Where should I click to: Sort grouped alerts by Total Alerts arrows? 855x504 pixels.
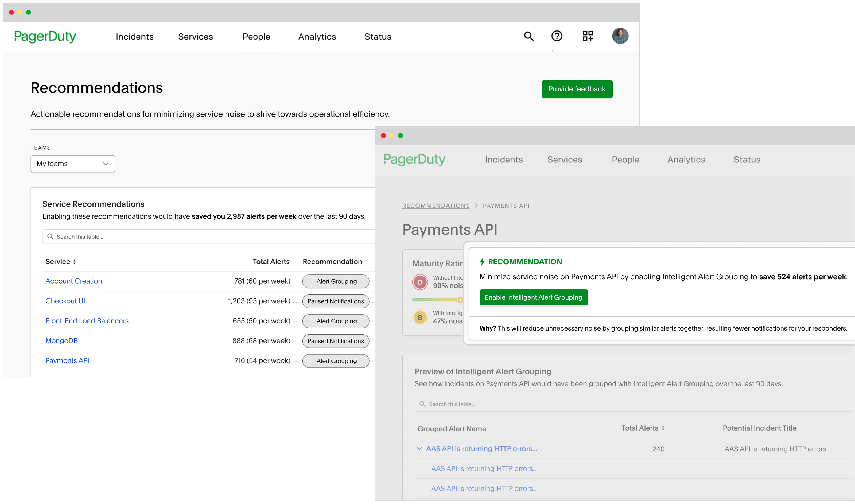pyautogui.click(x=663, y=428)
